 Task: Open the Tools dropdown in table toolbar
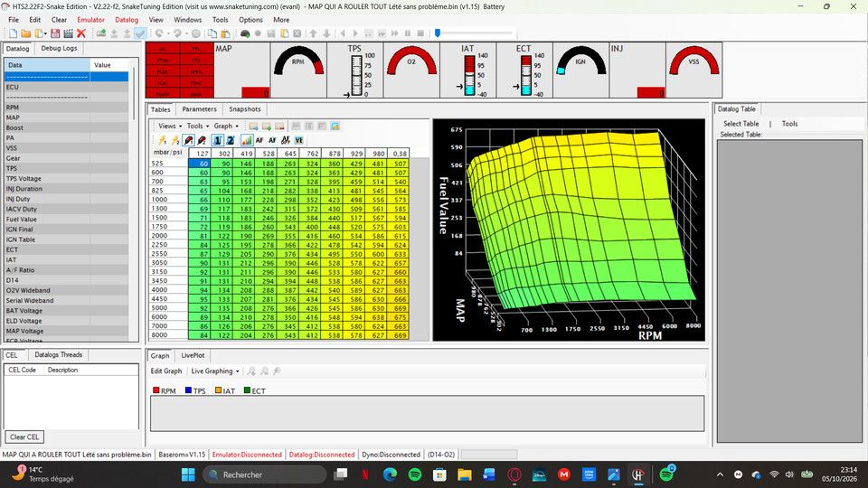[x=198, y=127]
